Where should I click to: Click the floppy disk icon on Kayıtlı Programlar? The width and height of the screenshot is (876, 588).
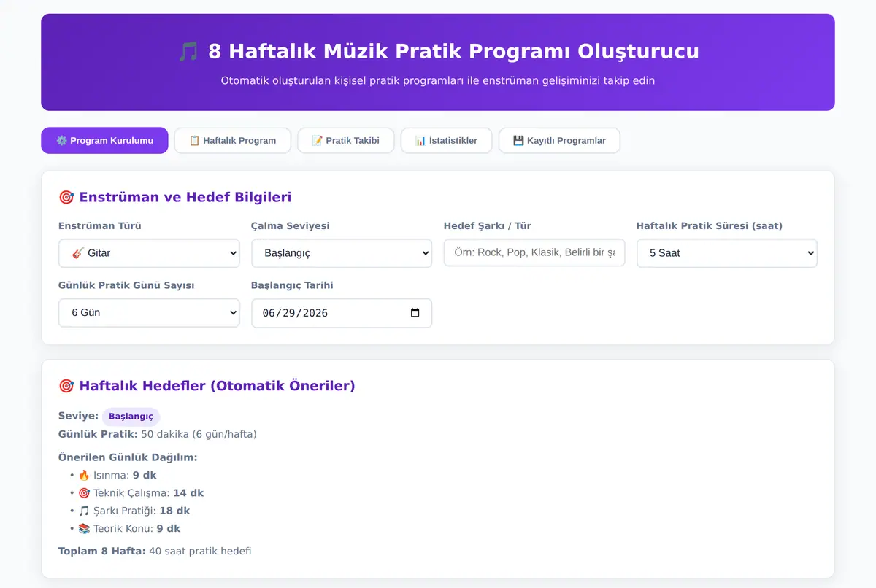pos(518,141)
